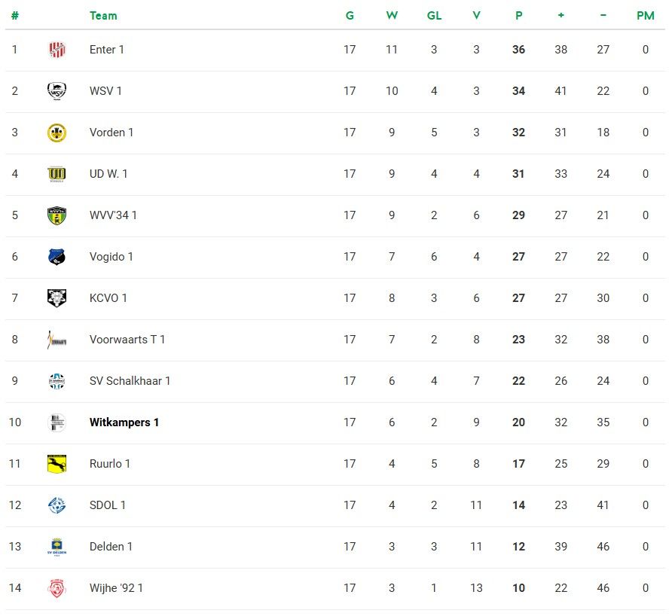Viewport: 672px width, 616px height.
Task: Click the Enter 1 points value 36
Action: [518, 50]
